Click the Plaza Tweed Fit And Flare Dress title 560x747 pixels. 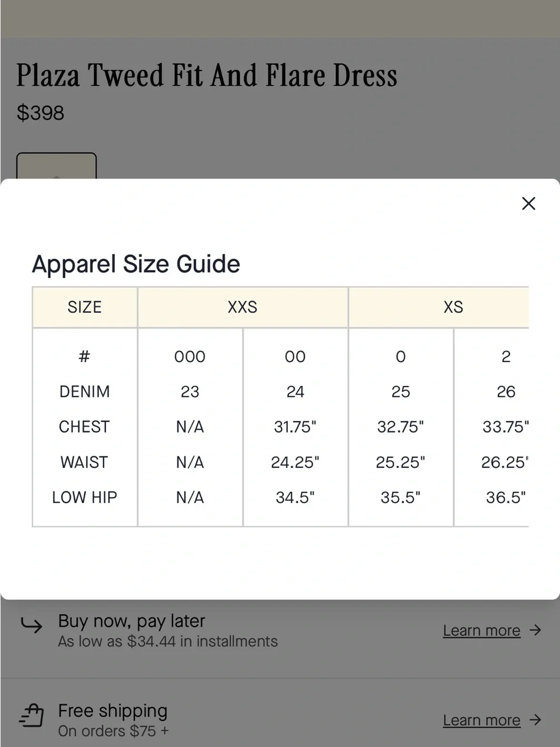click(207, 76)
